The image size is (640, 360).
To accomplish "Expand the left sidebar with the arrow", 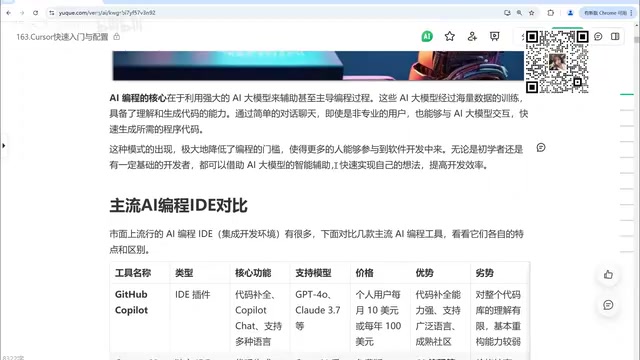I will [x=4, y=145].
